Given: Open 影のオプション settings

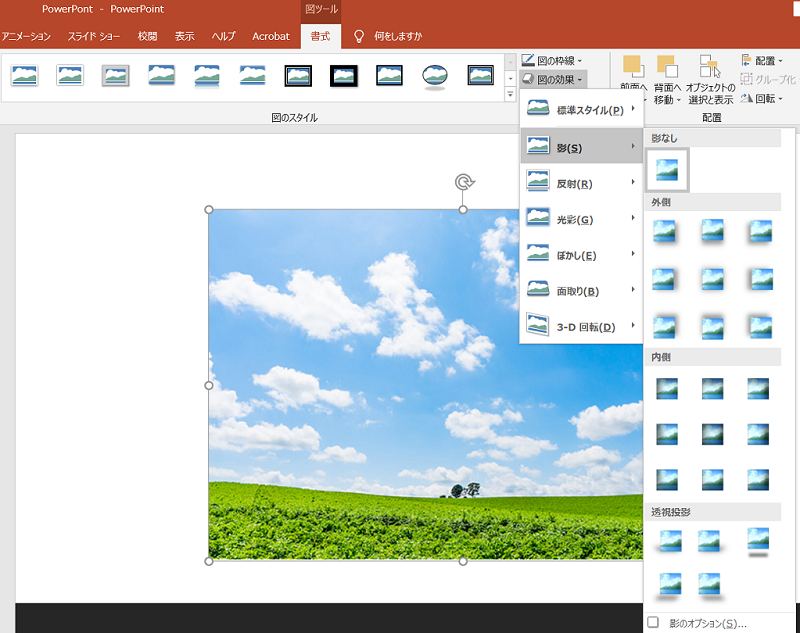Looking at the screenshot, I should 707,623.
